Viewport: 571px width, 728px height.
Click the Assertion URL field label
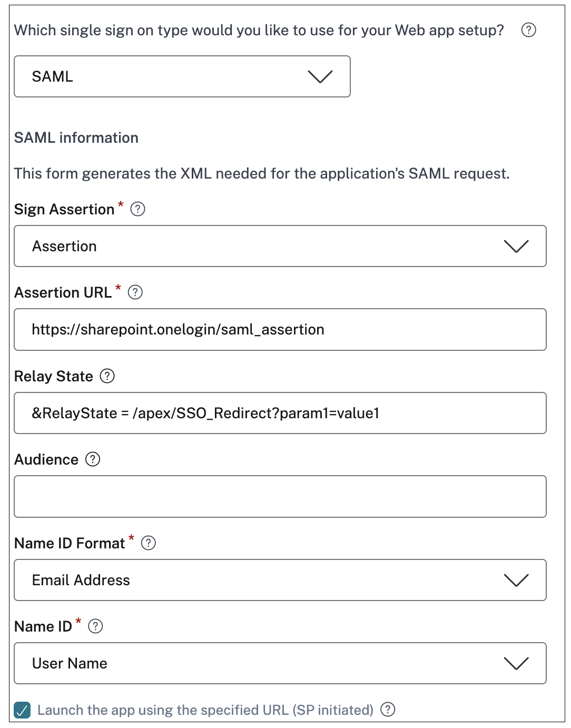63,293
